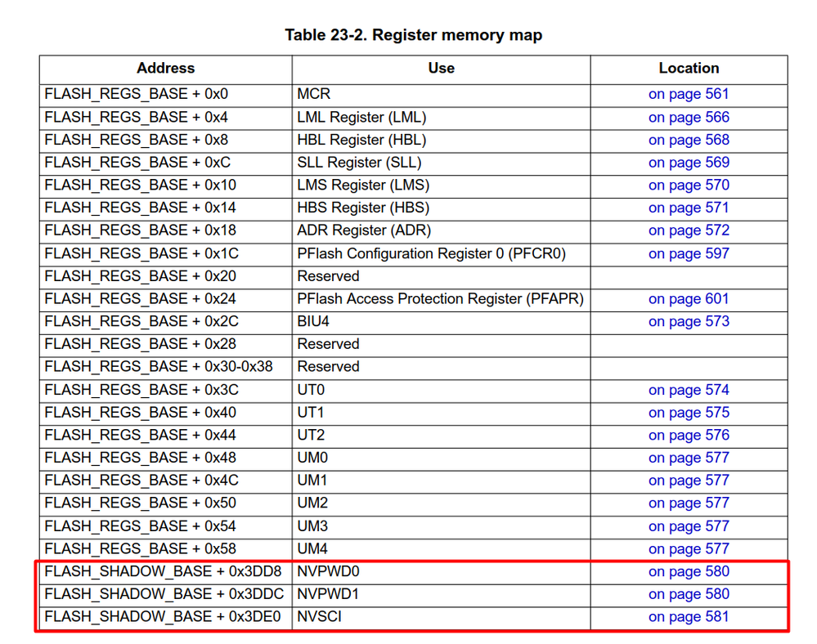Select the 'Table 23-2. Register memory map' title
This screenshot has height=644, width=817.
pyautogui.click(x=413, y=35)
